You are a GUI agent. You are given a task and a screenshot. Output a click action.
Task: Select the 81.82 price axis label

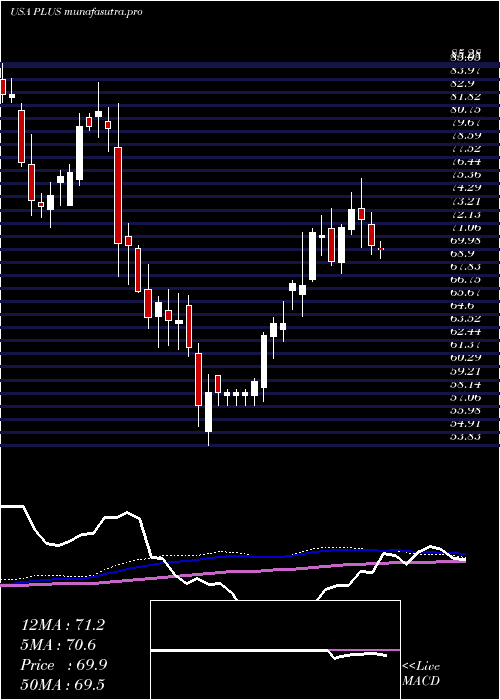466,96
